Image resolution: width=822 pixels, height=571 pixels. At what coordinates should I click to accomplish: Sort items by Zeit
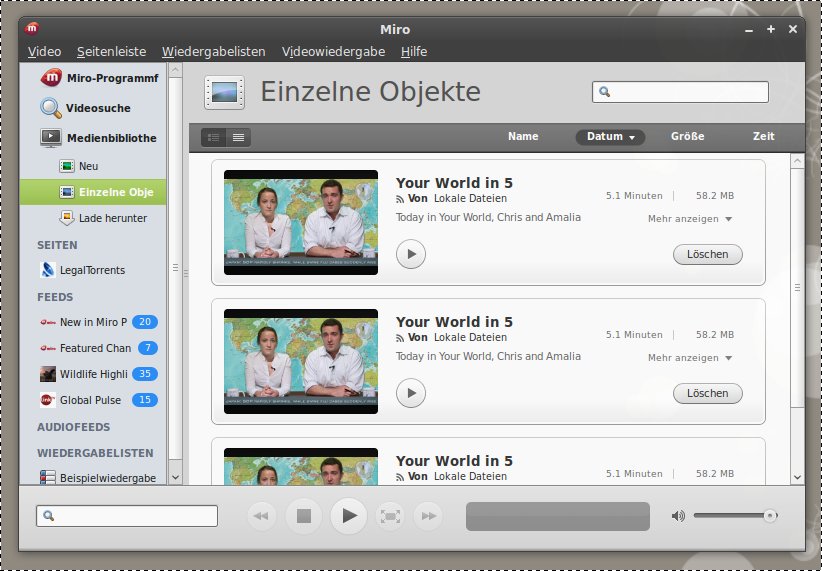point(763,136)
